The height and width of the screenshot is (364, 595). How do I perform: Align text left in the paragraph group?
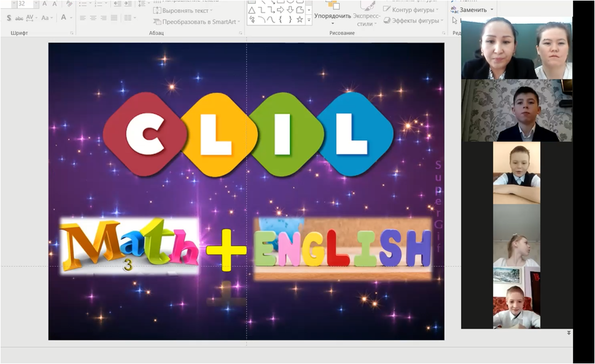(x=84, y=18)
